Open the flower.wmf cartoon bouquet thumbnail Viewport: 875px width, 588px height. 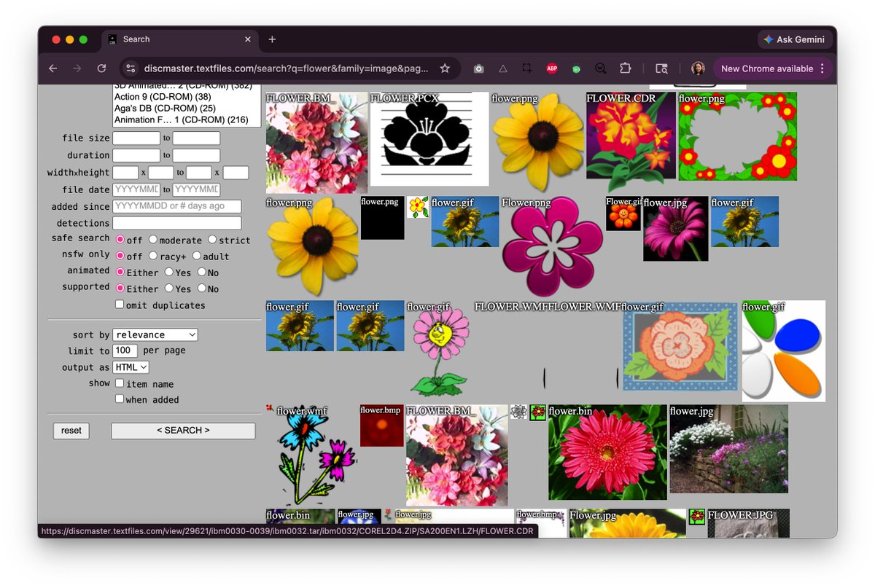click(314, 455)
